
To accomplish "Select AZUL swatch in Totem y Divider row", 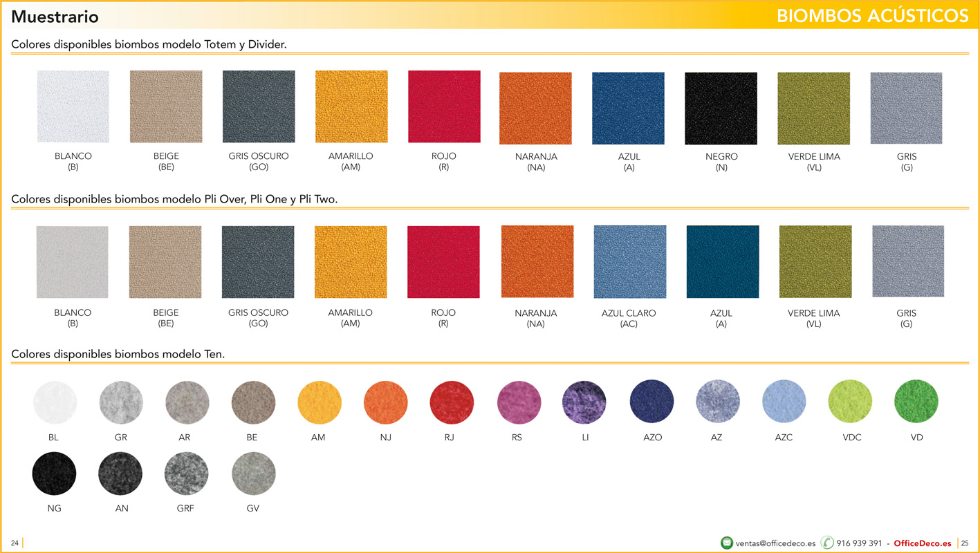I will click(x=628, y=108).
